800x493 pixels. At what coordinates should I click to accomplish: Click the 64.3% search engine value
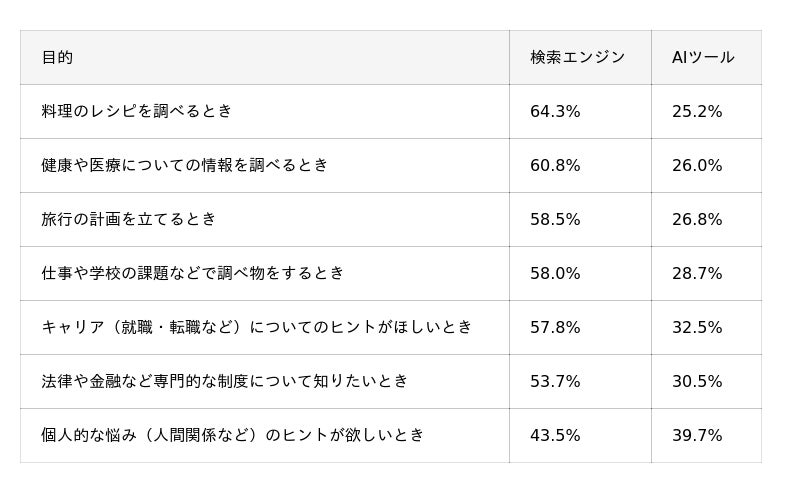[555, 112]
